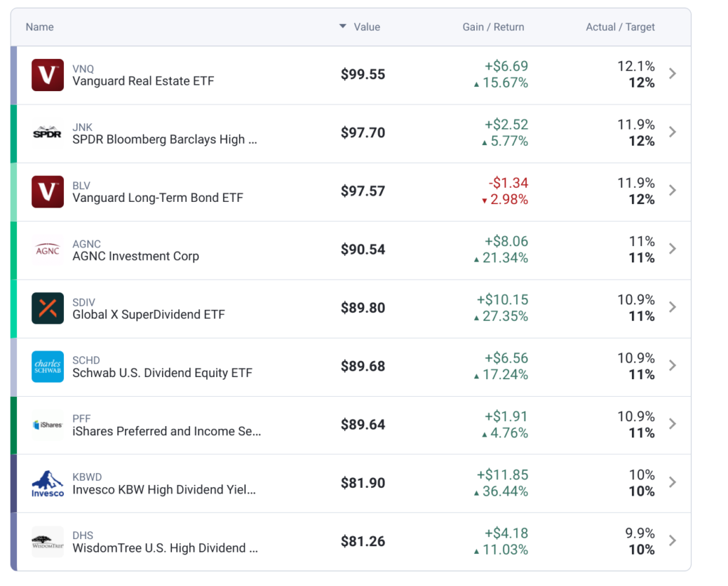Click the Charles Schwab logo for SCHD
The width and height of the screenshot is (728, 586).
pyautogui.click(x=48, y=367)
